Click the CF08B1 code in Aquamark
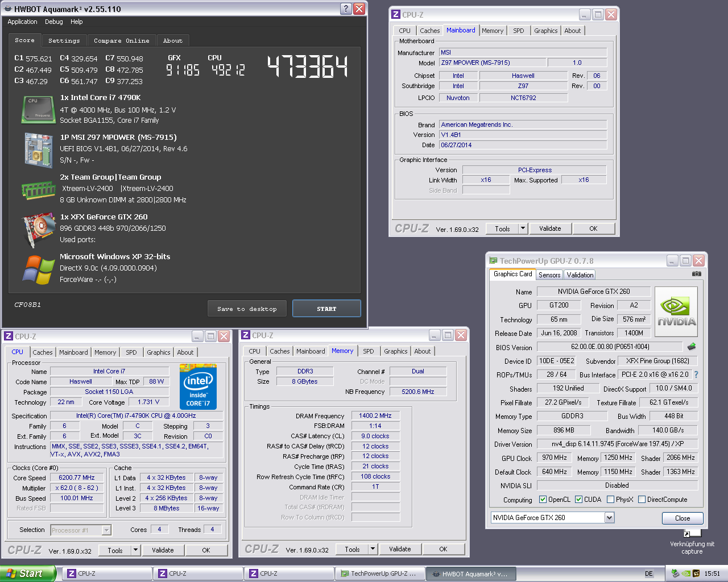This screenshot has width=728, height=582. click(x=27, y=305)
